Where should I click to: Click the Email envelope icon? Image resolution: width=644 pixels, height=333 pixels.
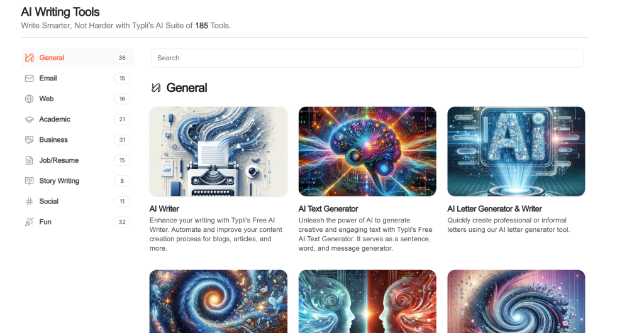[29, 79]
